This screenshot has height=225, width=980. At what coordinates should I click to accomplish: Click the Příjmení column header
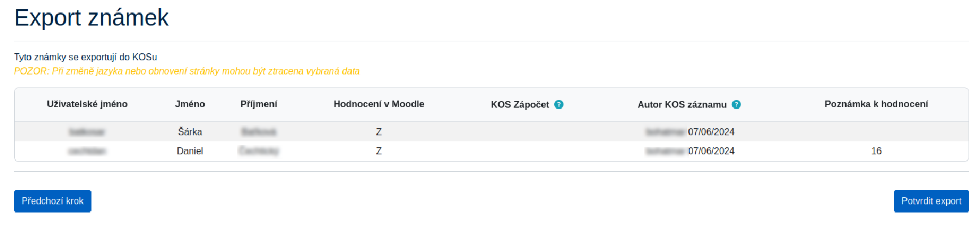[259, 104]
